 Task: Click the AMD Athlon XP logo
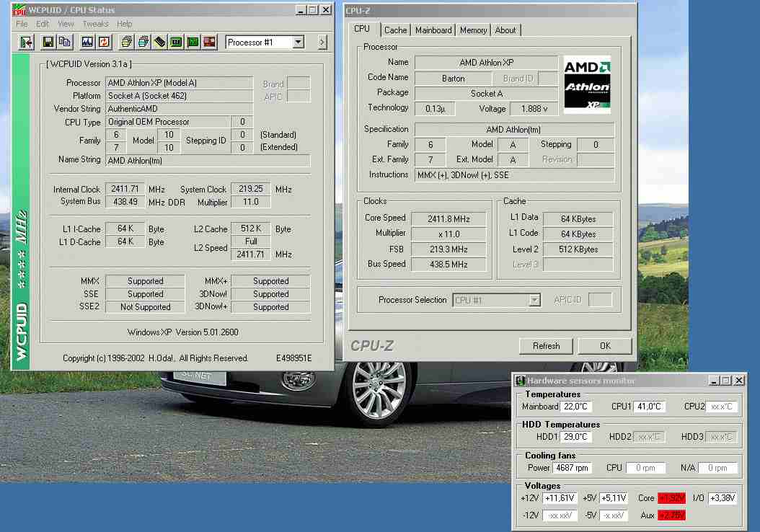(587, 85)
